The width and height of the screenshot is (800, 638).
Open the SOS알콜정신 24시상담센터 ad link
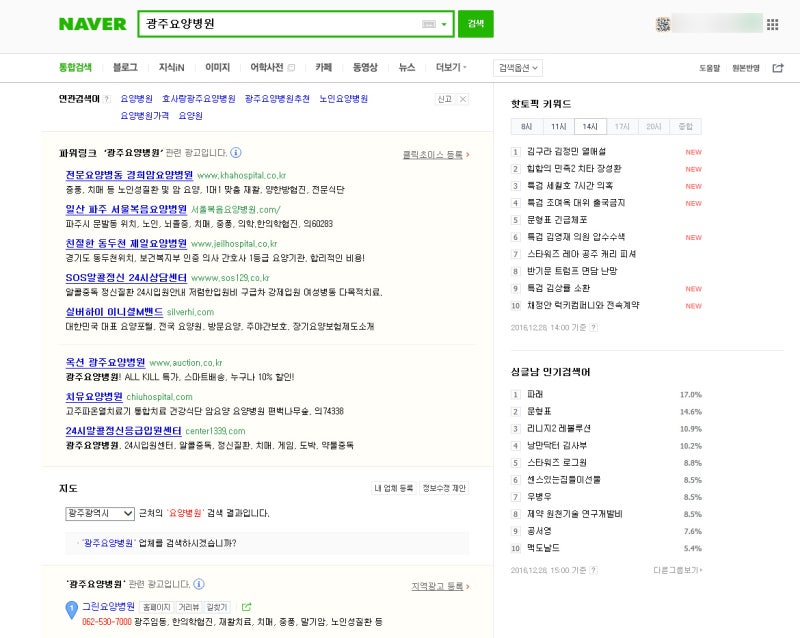click(126, 278)
